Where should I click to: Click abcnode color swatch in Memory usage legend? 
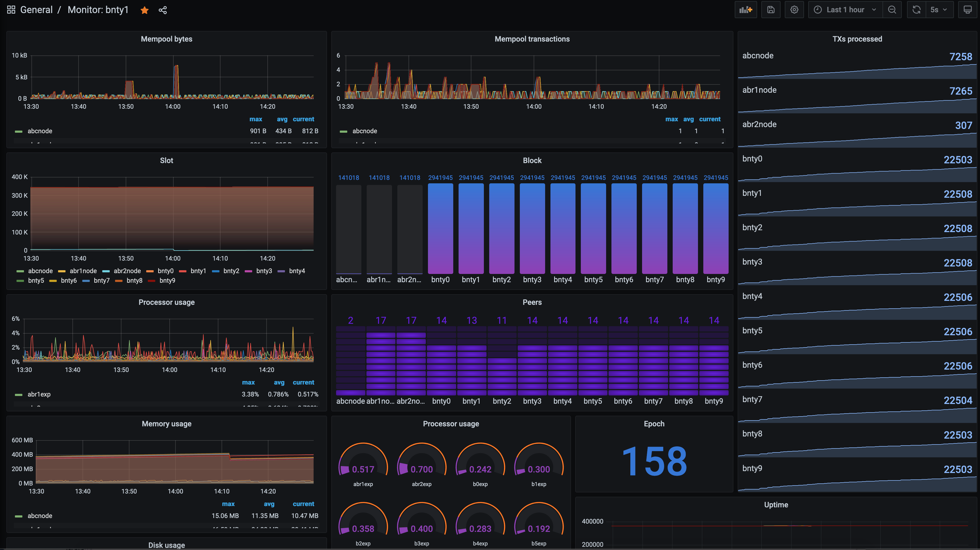19,516
